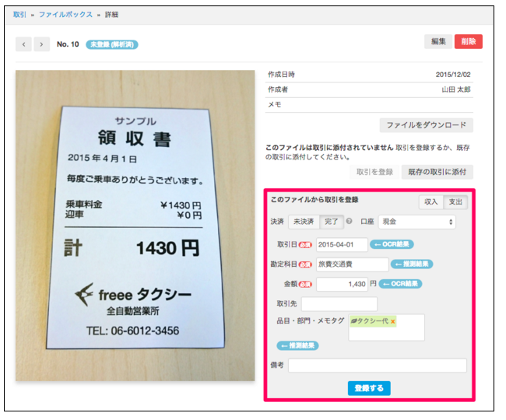Go to previous file with left chevron

[23, 44]
